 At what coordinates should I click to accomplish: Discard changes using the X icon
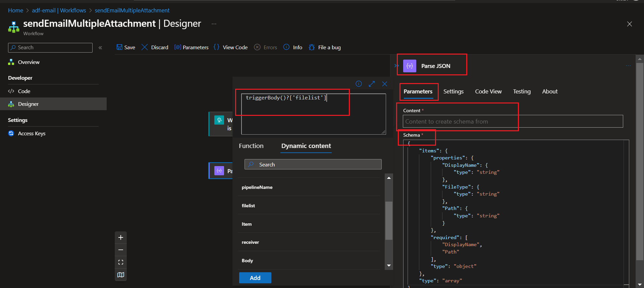145,47
